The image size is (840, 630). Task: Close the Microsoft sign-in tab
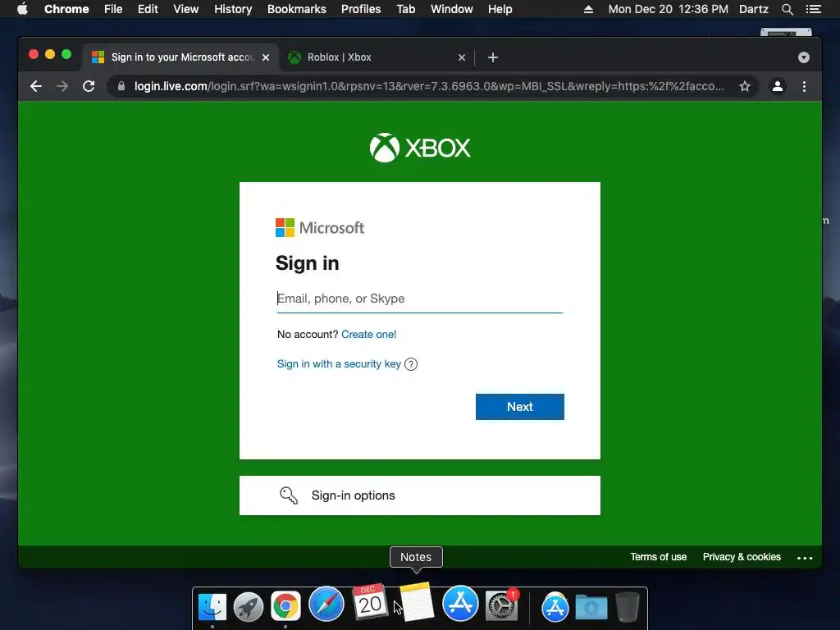click(266, 57)
